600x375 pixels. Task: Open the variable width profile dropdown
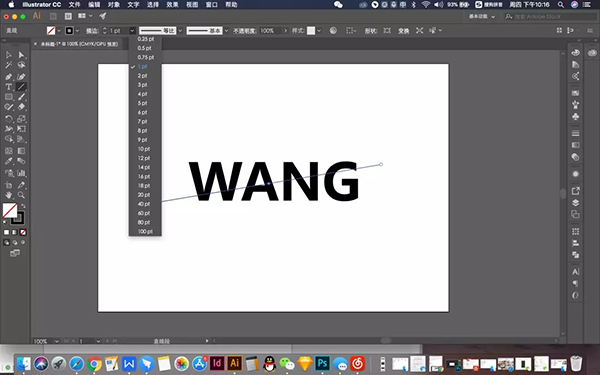point(180,31)
